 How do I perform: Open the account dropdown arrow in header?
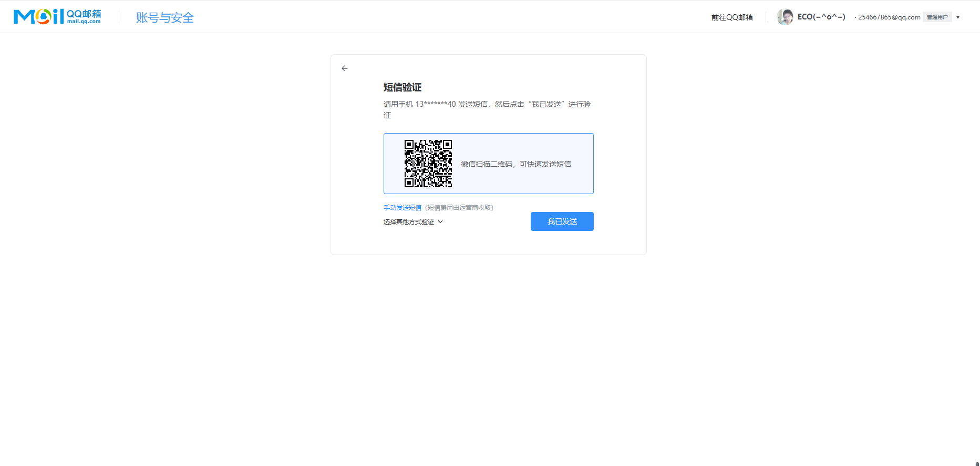(x=958, y=17)
